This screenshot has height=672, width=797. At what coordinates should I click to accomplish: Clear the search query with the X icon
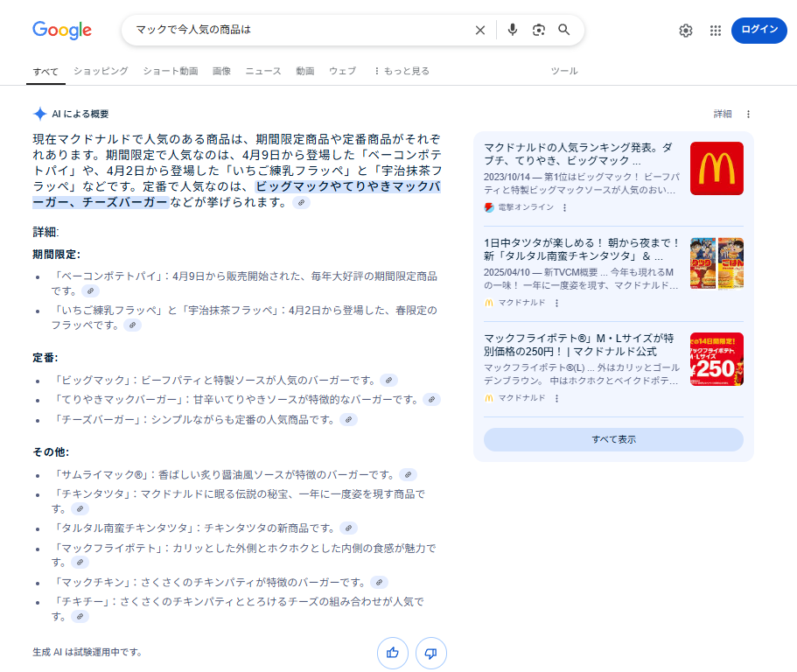click(x=479, y=30)
